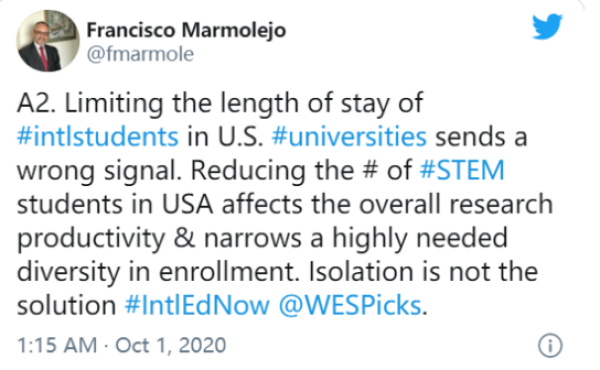Click the word 'solution' in tweet
The height and width of the screenshot is (370, 600).
(x=66, y=305)
